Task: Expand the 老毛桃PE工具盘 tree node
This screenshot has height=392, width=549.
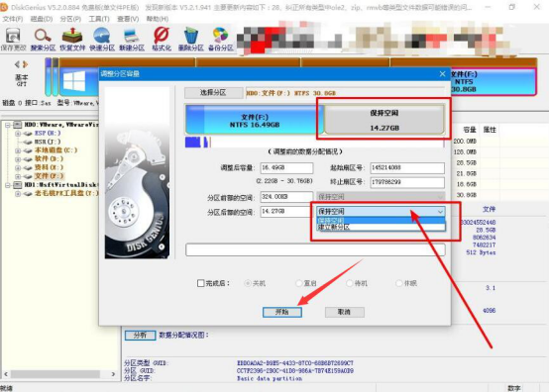Action: (18, 193)
